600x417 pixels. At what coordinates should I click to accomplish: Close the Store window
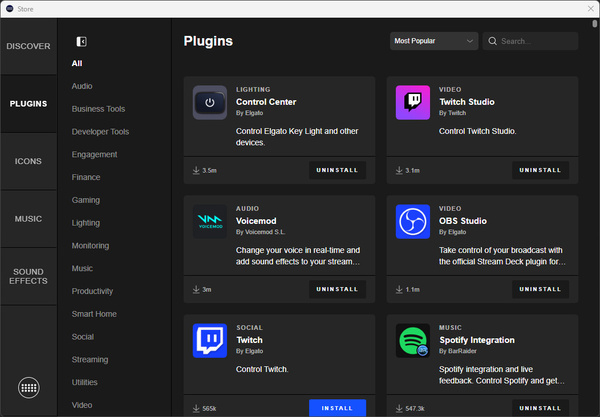(591, 8)
